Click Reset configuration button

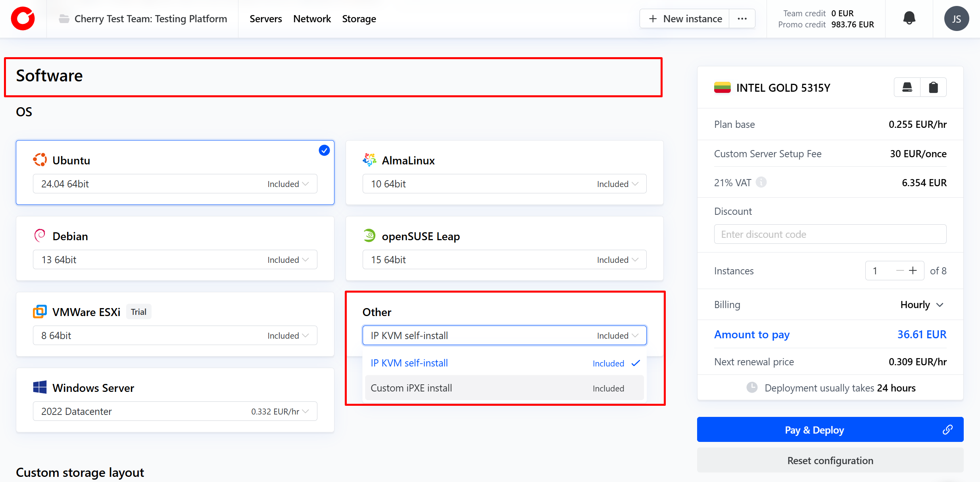point(830,460)
